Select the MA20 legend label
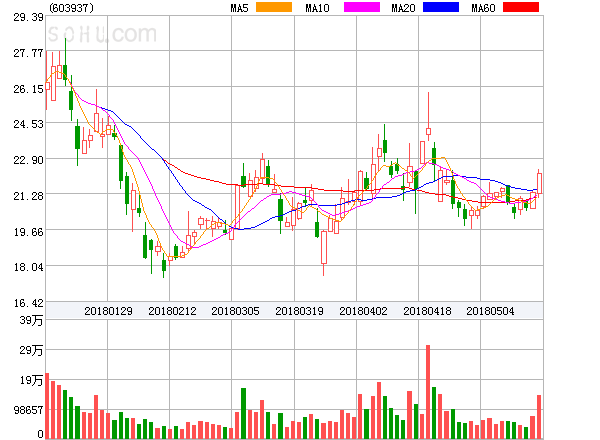 (x=403, y=8)
